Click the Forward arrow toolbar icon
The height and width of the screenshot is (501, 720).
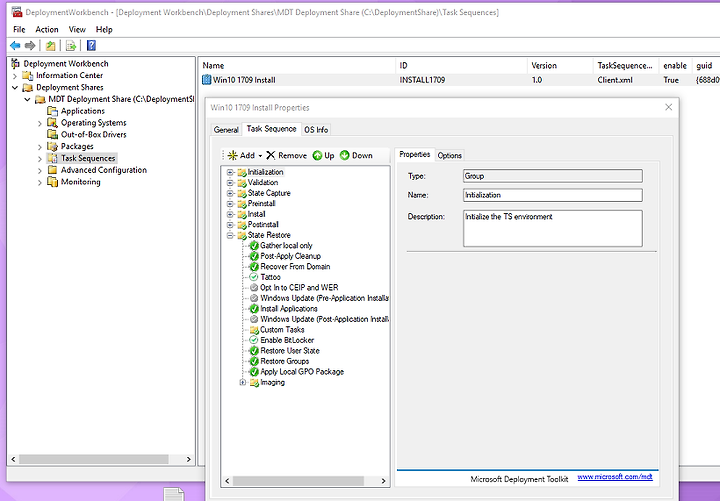coord(30,45)
